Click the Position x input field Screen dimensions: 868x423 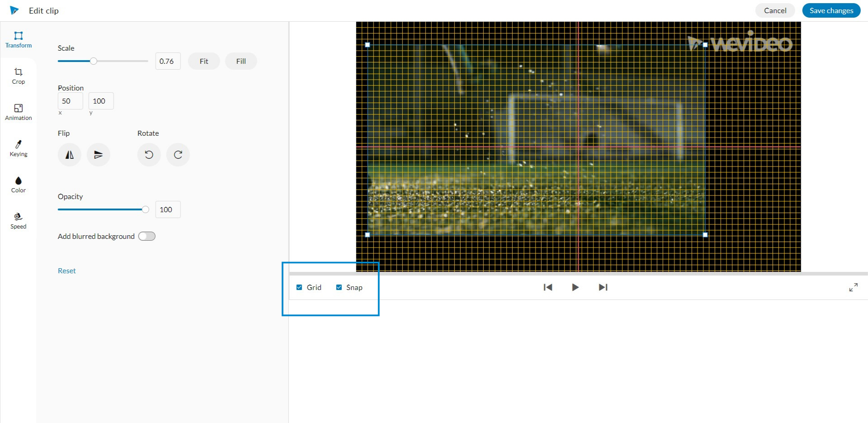71,101
